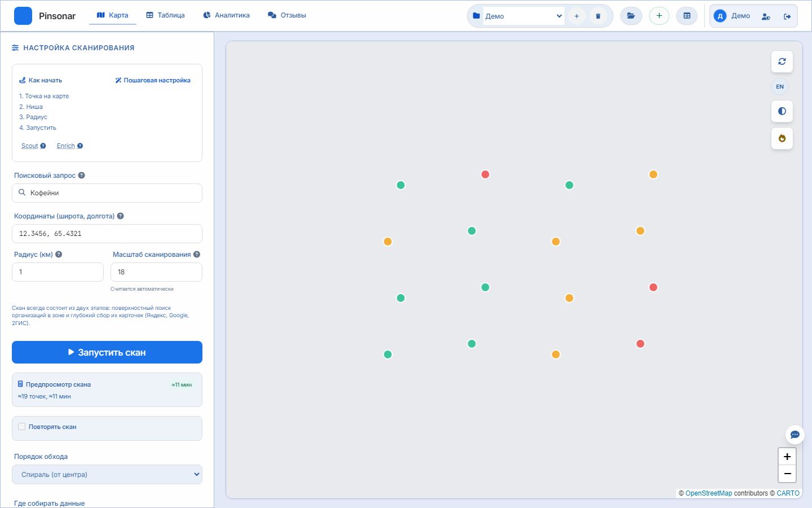Zoom in on the map
Image resolution: width=812 pixels, height=508 pixels.
tap(787, 457)
